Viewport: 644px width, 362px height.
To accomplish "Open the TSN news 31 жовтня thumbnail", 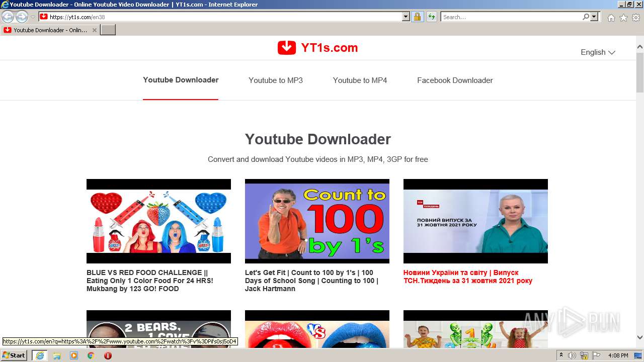I will [x=475, y=221].
